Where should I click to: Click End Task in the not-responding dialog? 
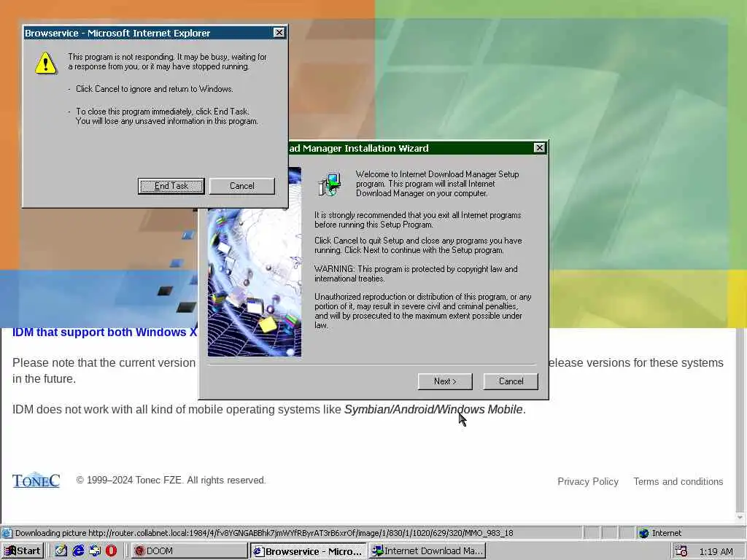(x=171, y=186)
